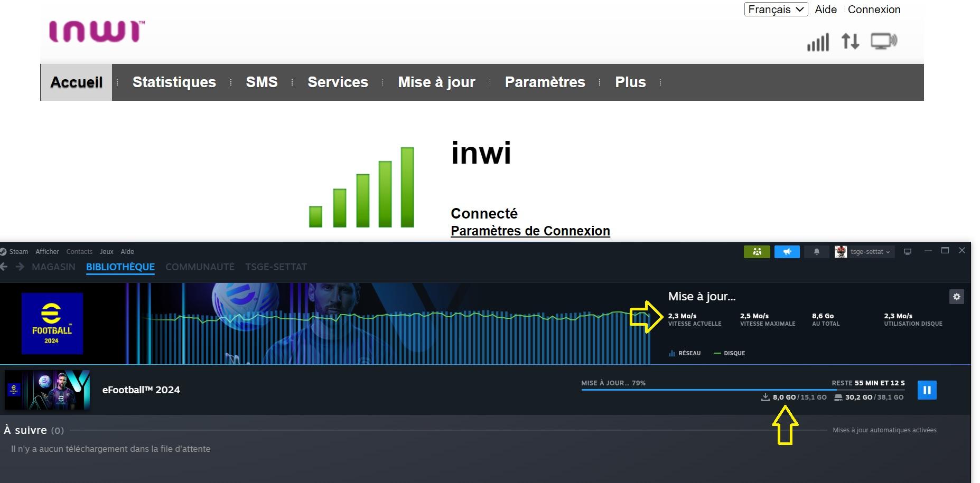The height and width of the screenshot is (483, 980).
Task: Click the utilisation disque value
Action: tap(898, 316)
